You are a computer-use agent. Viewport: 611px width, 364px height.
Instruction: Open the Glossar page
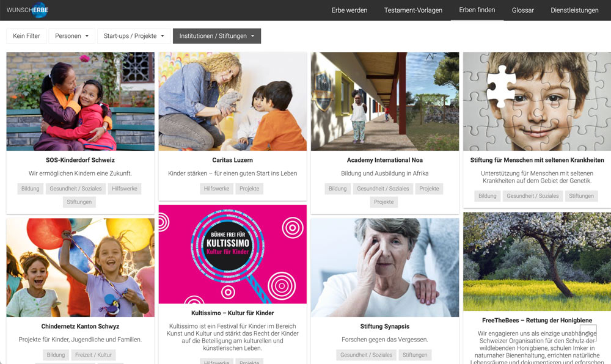click(x=523, y=10)
